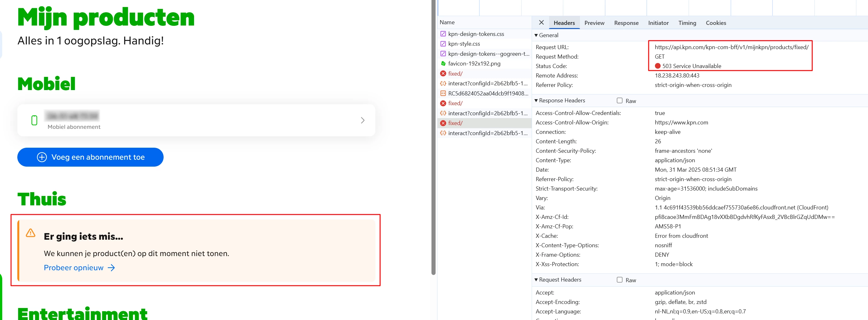Click the Content-Length value 26
Viewport: 868px width, 320px height.
click(x=658, y=141)
